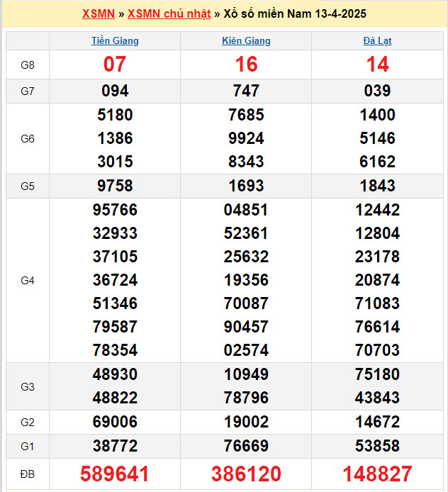Click the G8 result 14 for Đà Lạt
This screenshot has height=492, width=448.
[x=377, y=65]
